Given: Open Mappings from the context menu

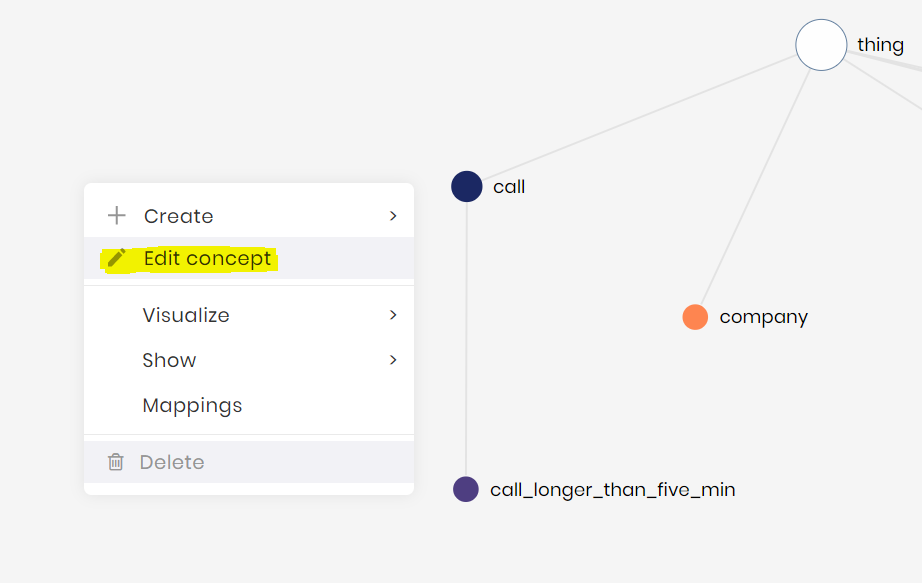Looking at the screenshot, I should 192,405.
